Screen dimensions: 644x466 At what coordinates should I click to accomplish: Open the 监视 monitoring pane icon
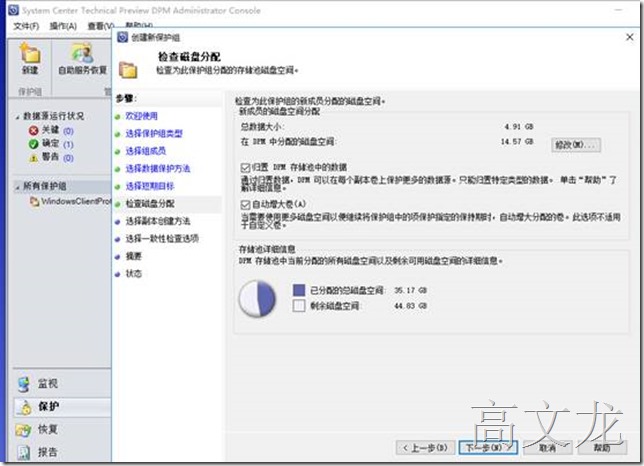[x=24, y=384]
